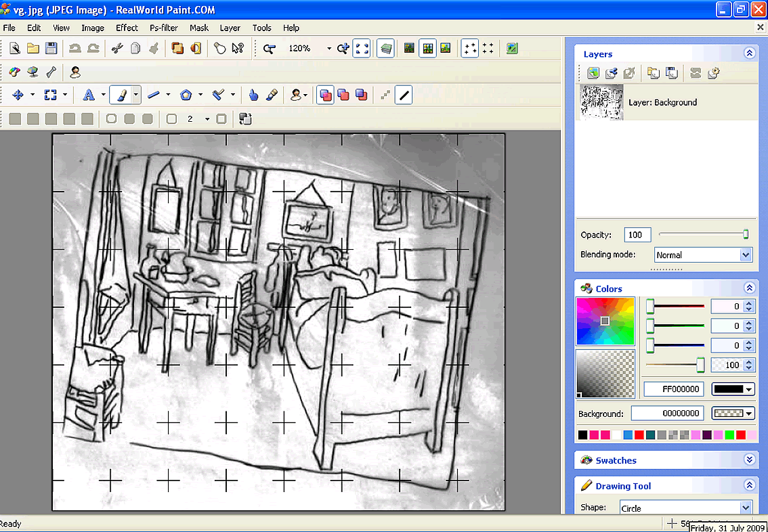Click the red channel slider handle
The image size is (768, 532).
(650, 307)
